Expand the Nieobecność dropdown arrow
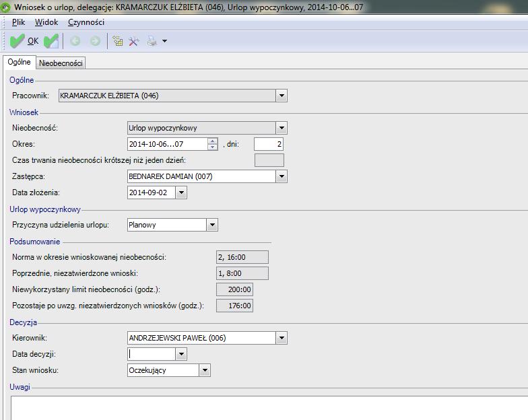Screen dimensions: 528x420 click(282, 128)
